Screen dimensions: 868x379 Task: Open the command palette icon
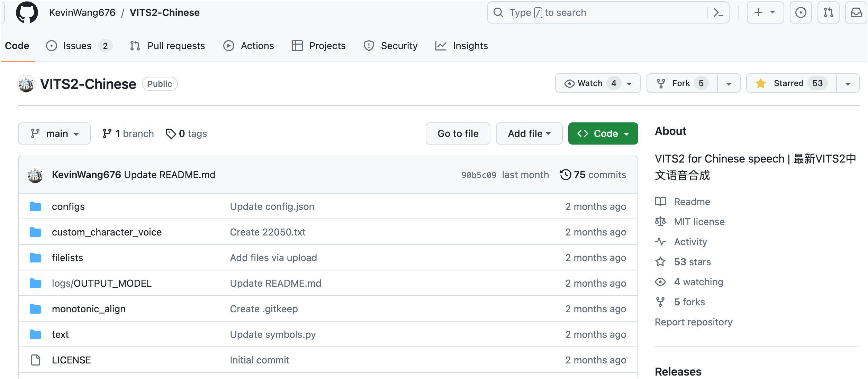click(718, 13)
